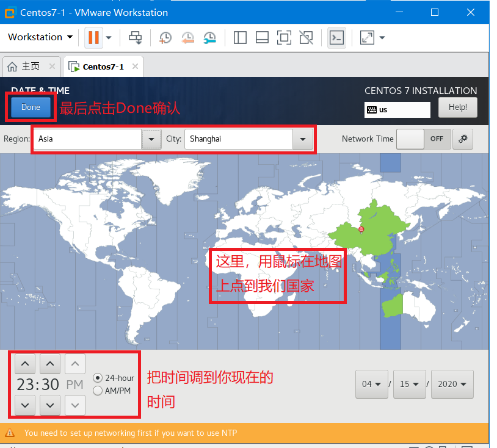Take a snapshot of the virtual machine
Viewport: 497px width, 448px height.
(x=165, y=37)
